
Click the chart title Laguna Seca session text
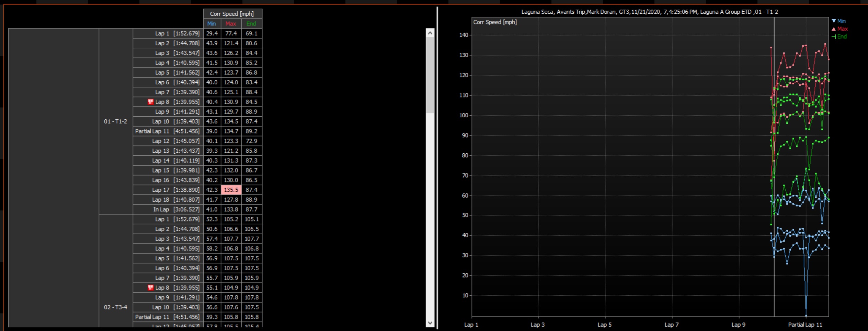(650, 12)
